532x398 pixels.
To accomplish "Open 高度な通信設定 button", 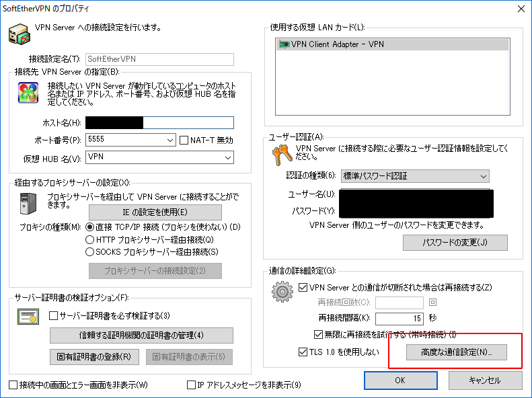I will click(457, 352).
